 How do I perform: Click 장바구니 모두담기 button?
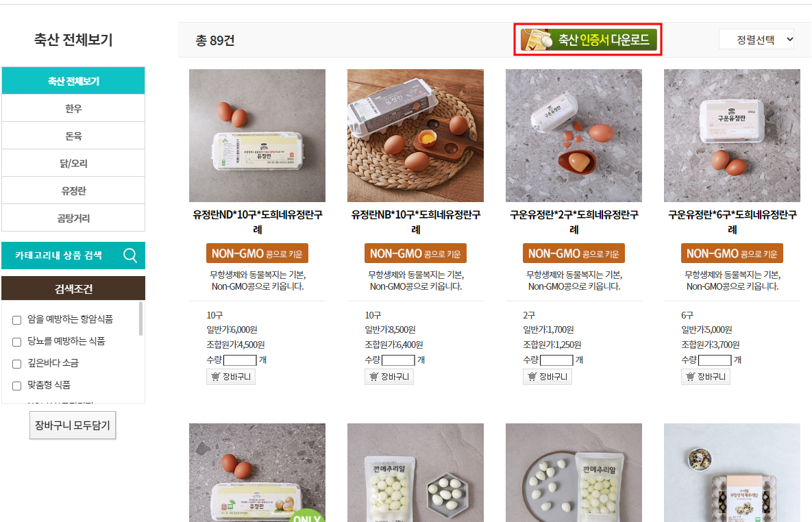(73, 425)
